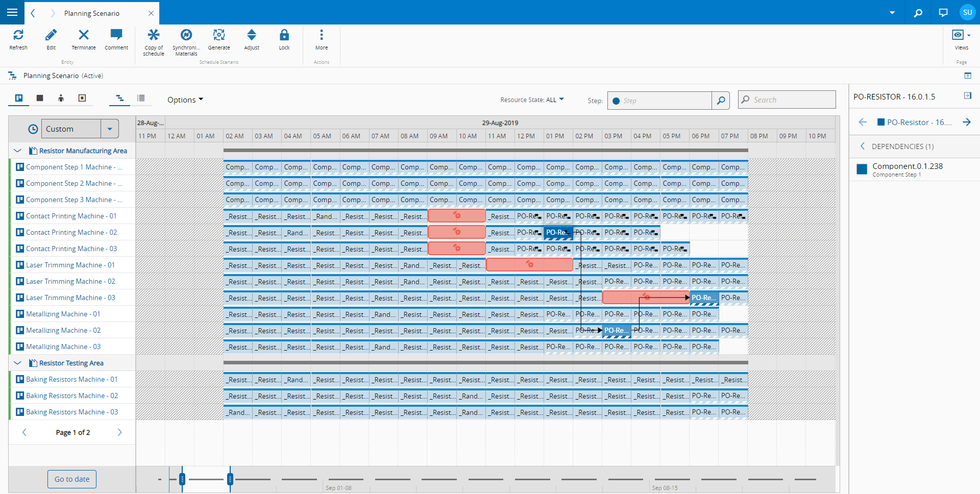The image size is (980, 494).
Task: Open Contact Printing Machine - 02 resource
Action: point(71,232)
